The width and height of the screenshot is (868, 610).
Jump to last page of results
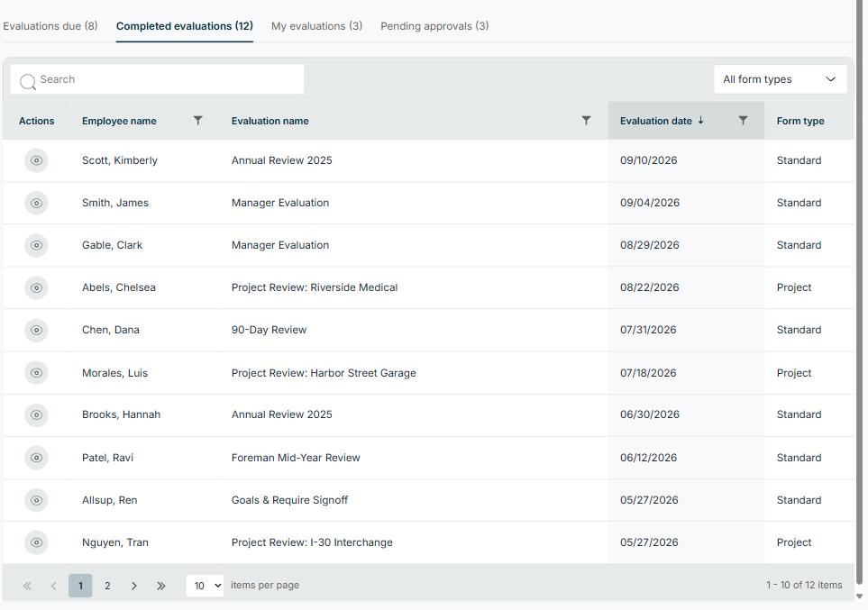tap(161, 586)
